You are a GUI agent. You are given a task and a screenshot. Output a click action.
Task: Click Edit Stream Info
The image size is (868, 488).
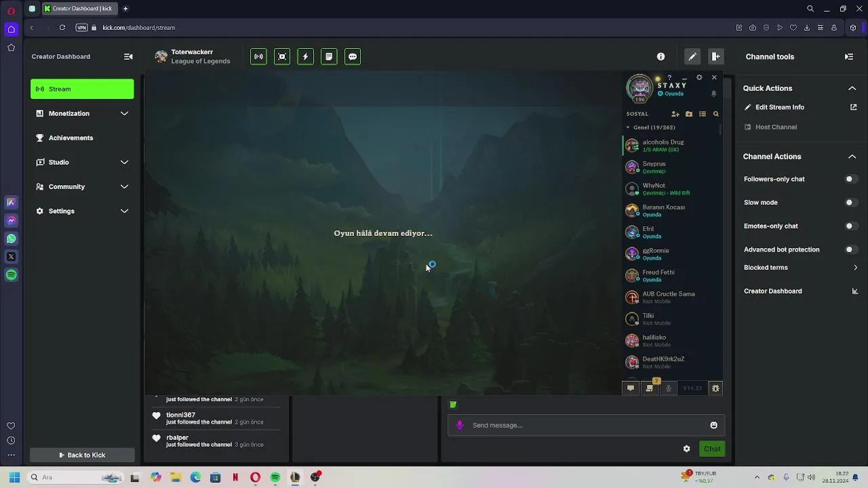780,107
